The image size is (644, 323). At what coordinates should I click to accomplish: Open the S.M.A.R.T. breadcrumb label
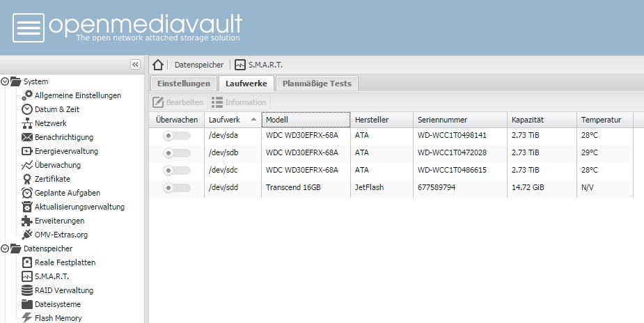coord(265,65)
